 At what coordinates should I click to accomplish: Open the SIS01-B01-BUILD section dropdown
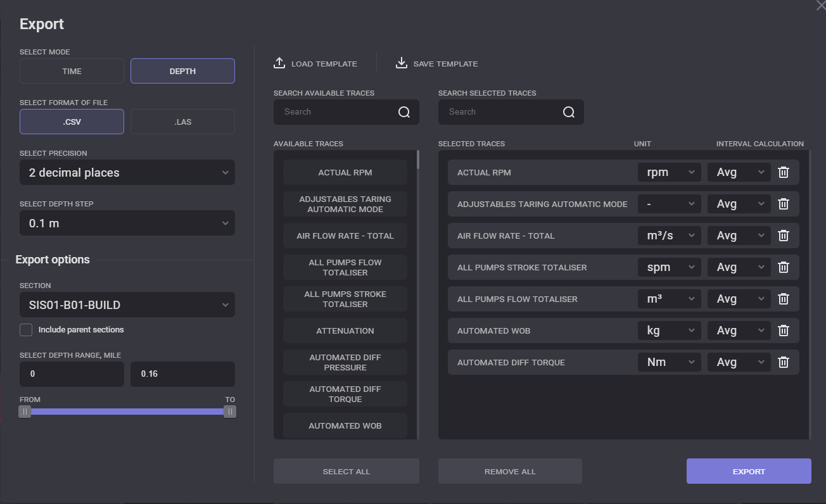tap(127, 305)
